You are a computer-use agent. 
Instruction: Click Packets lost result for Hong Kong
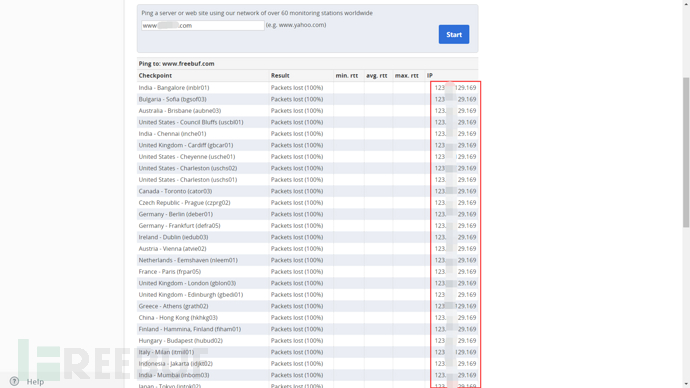pyautogui.click(x=297, y=318)
